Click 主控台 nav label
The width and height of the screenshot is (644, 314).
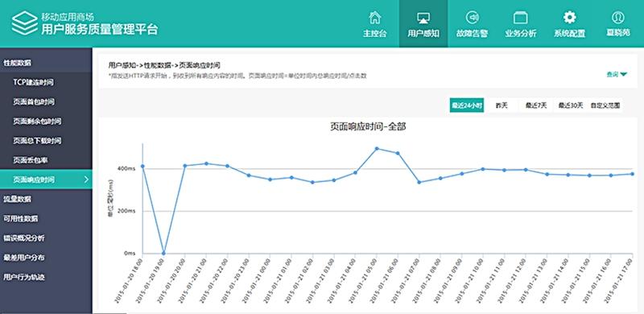(x=374, y=34)
